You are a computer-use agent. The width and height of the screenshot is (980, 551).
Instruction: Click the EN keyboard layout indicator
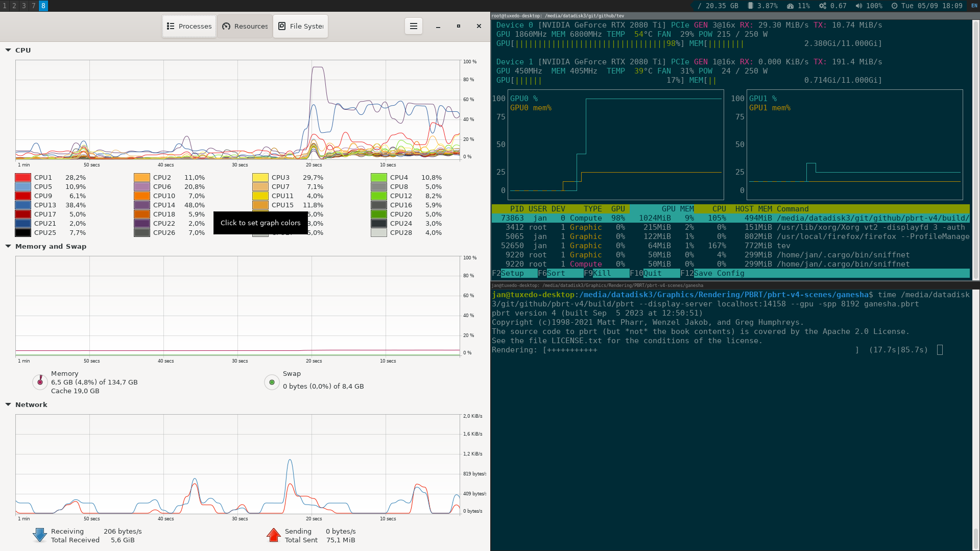974,6
